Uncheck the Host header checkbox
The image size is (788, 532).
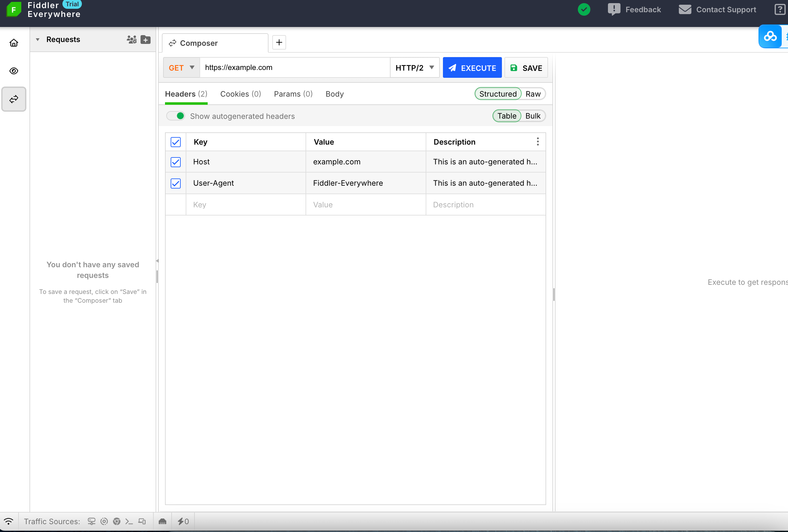(176, 162)
